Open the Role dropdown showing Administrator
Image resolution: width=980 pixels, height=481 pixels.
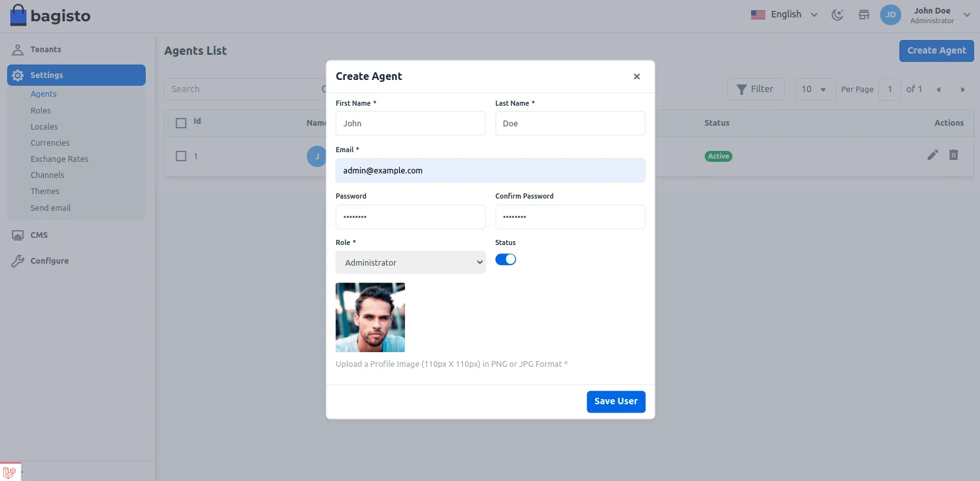tap(410, 262)
